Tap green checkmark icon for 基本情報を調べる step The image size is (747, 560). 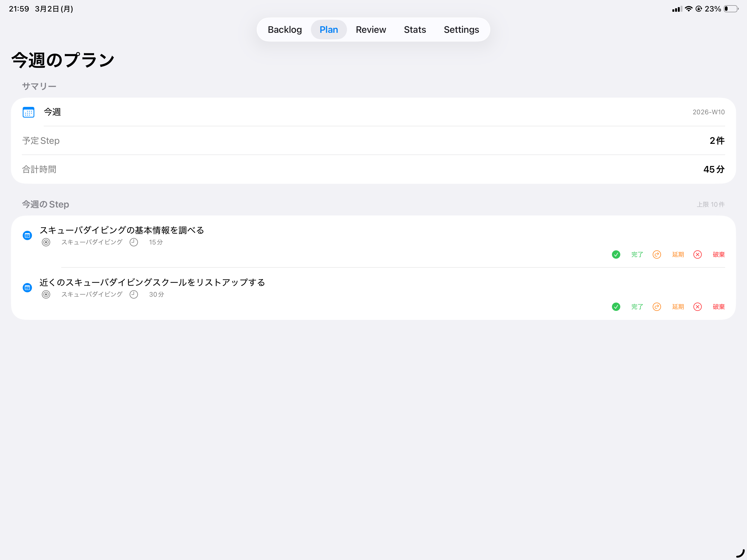[616, 254]
